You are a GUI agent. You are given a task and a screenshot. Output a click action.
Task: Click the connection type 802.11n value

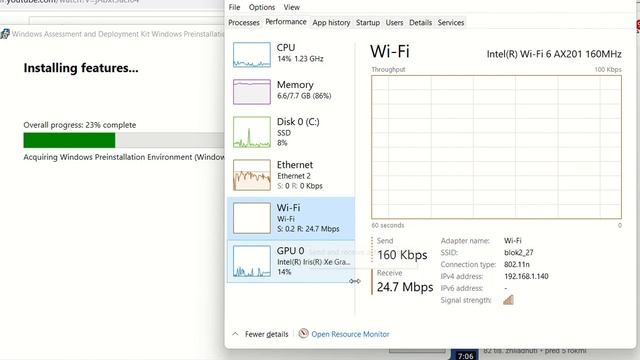pos(517,264)
